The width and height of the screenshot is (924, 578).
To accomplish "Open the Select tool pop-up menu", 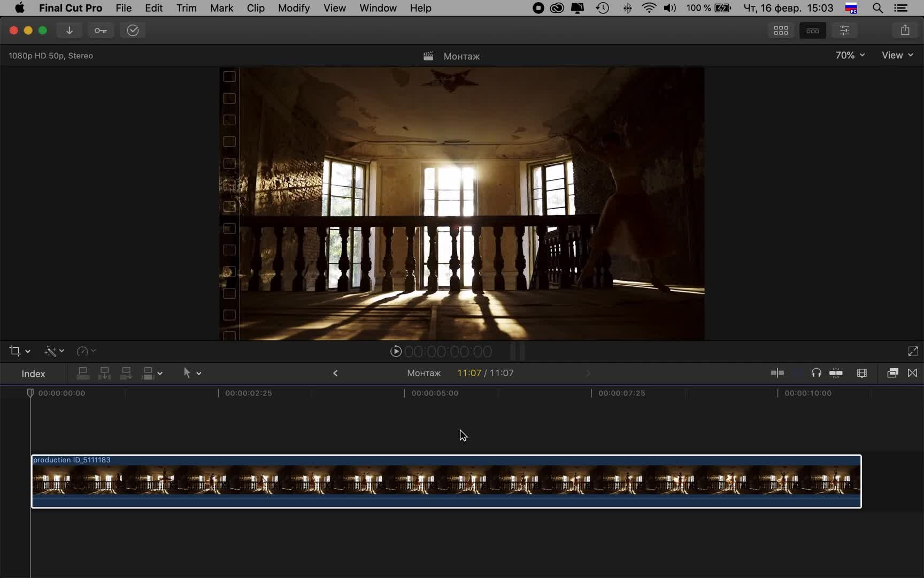I will 191,373.
